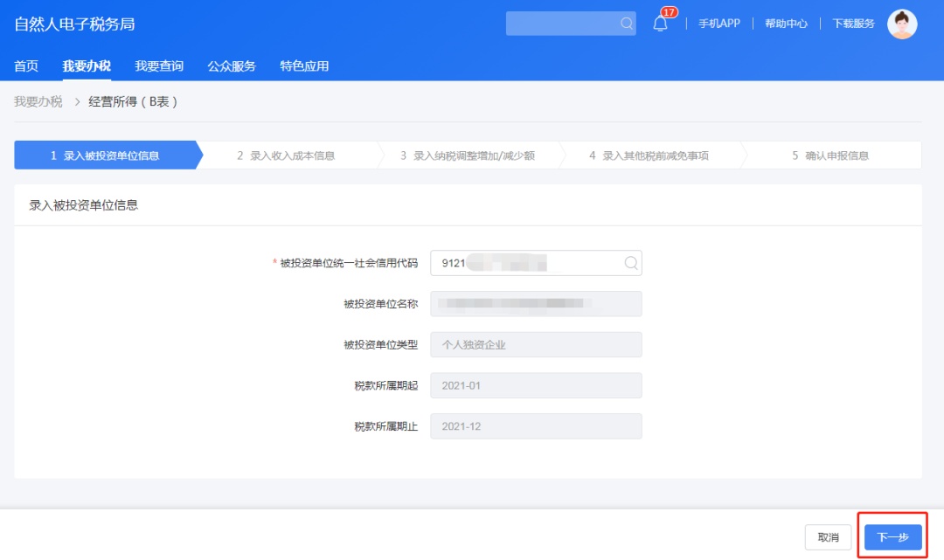The image size is (944, 560).
Task: Open 我要查询 tab
Action: [x=159, y=66]
